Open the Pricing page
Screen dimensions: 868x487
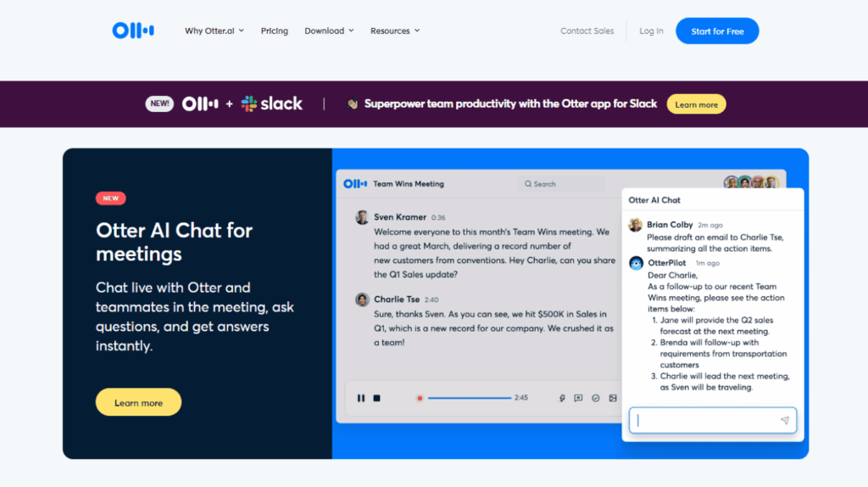click(275, 31)
